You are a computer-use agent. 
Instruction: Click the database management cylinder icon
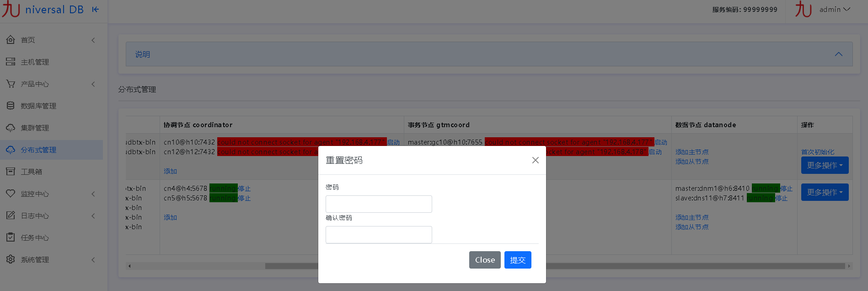pos(11,106)
